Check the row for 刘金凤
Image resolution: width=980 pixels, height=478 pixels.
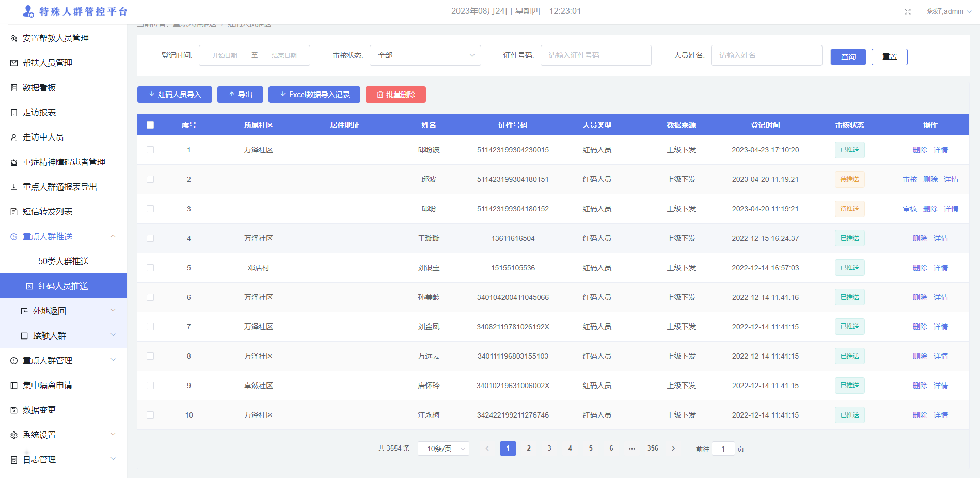[x=150, y=327]
